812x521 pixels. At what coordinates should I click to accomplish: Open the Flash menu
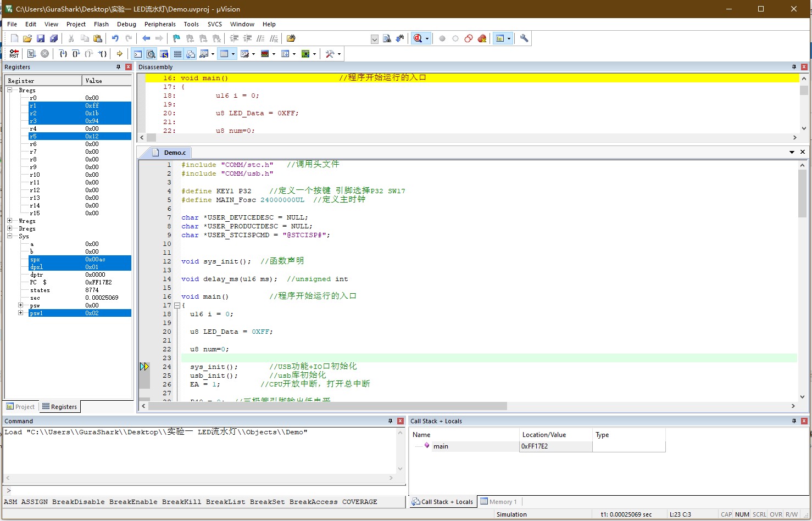tap(101, 24)
